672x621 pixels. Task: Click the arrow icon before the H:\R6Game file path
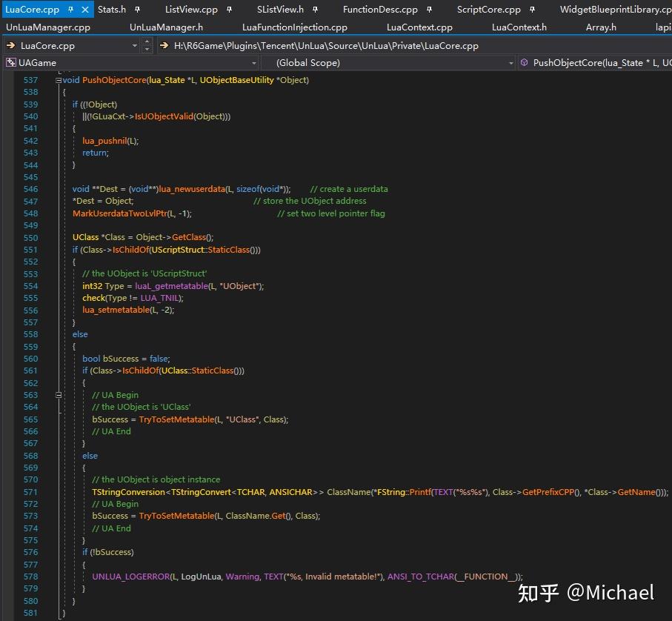(164, 45)
